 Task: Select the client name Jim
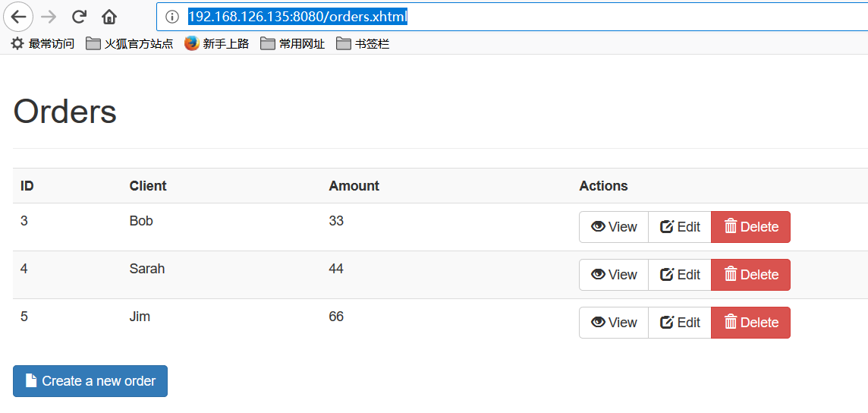click(140, 317)
